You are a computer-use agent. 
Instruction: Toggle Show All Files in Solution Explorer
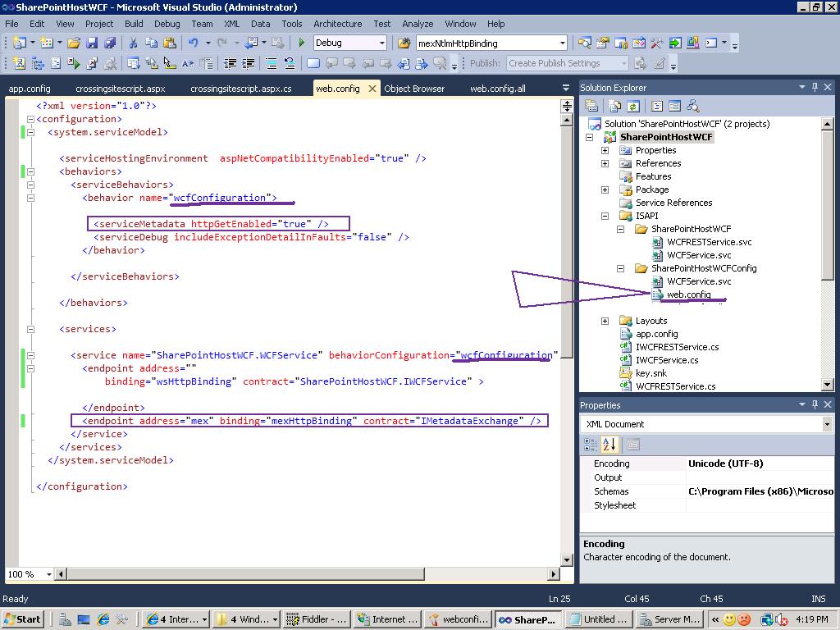pyautogui.click(x=615, y=106)
